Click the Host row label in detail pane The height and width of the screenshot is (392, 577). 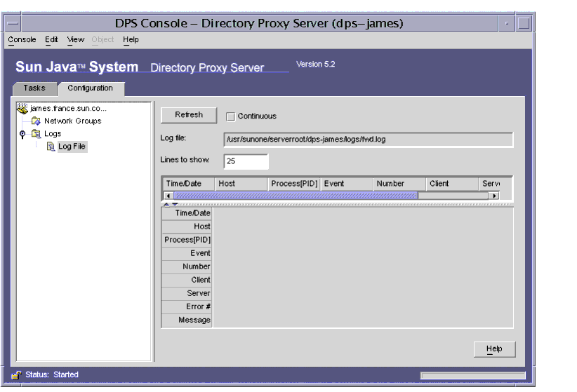pos(187,227)
